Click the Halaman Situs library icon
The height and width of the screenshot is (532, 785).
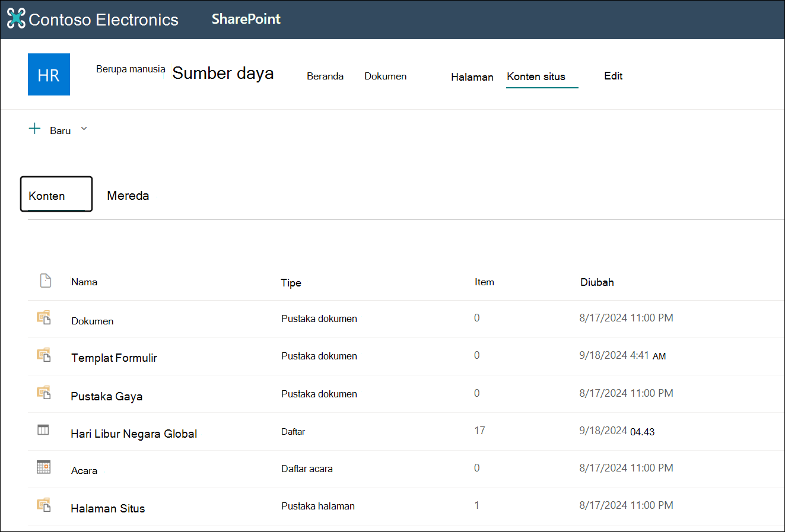44,505
